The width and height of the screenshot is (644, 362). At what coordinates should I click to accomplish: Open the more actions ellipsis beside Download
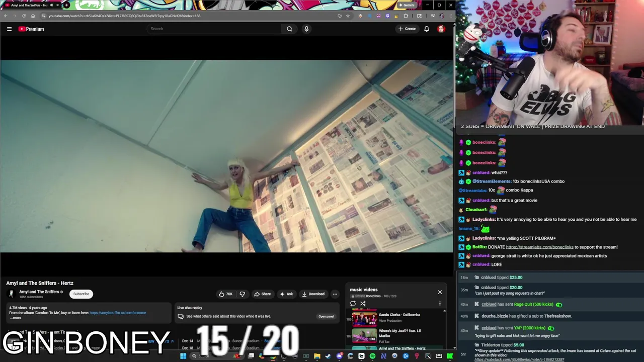pos(335,294)
